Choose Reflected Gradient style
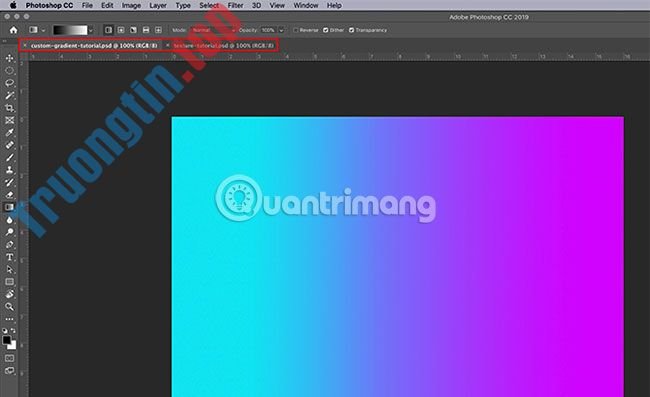The image size is (650, 397). (146, 30)
